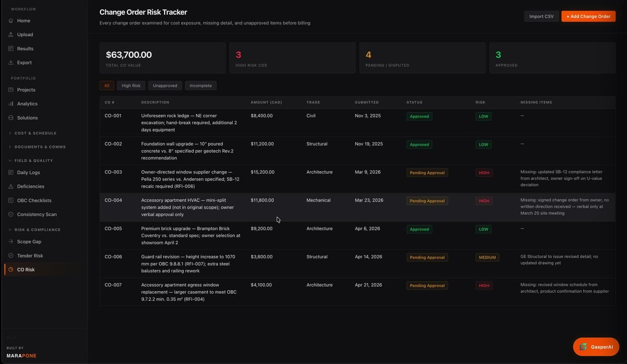Image resolution: width=627 pixels, height=364 pixels.
Task: Click the Import CSV button
Action: pyautogui.click(x=541, y=16)
